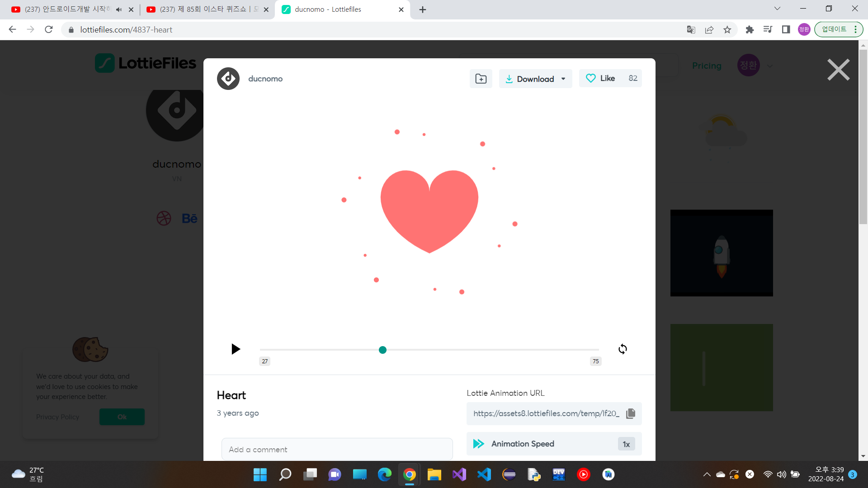Click the animation progress slider handle
868x488 pixels.
382,350
